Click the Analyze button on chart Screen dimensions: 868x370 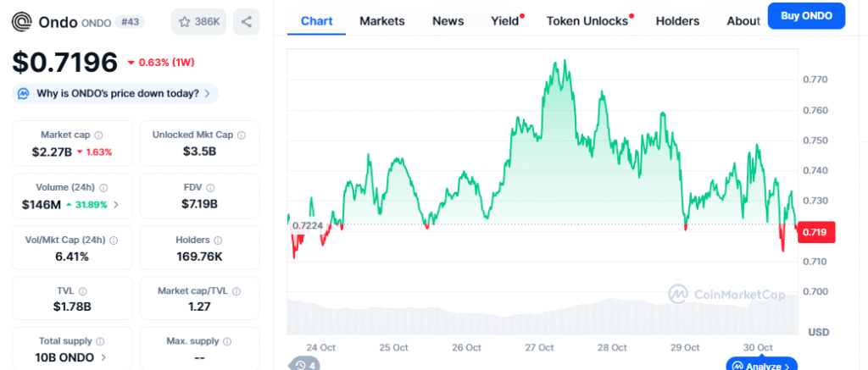(760, 366)
